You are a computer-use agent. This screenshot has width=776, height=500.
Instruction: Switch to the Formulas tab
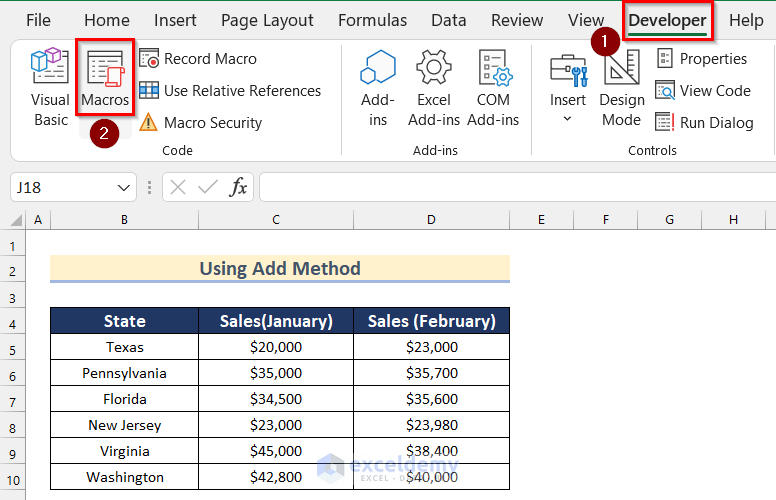372,20
